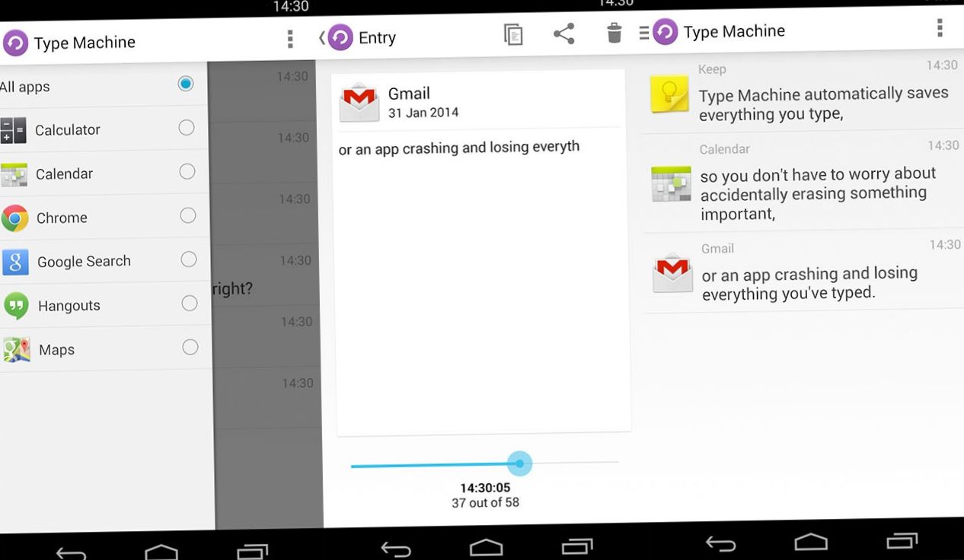This screenshot has width=964, height=560.
Task: Click the Calendar app icon in filter list
Action: click(x=14, y=174)
